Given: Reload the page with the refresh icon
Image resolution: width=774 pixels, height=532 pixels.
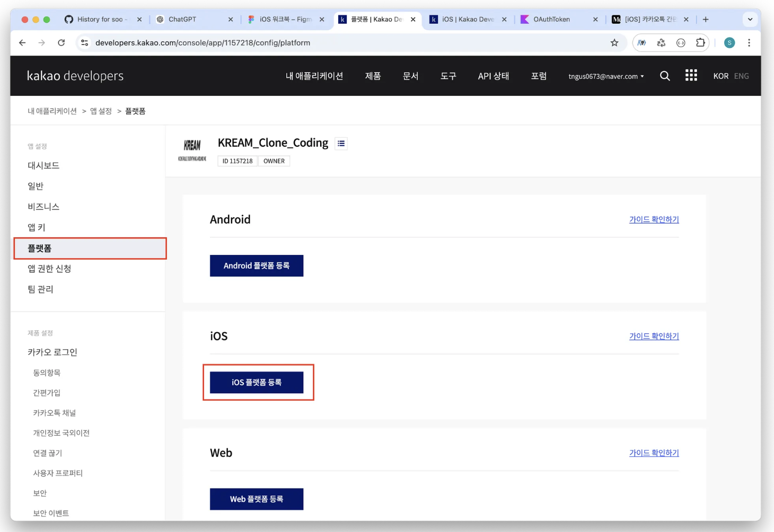Looking at the screenshot, I should click(x=61, y=43).
